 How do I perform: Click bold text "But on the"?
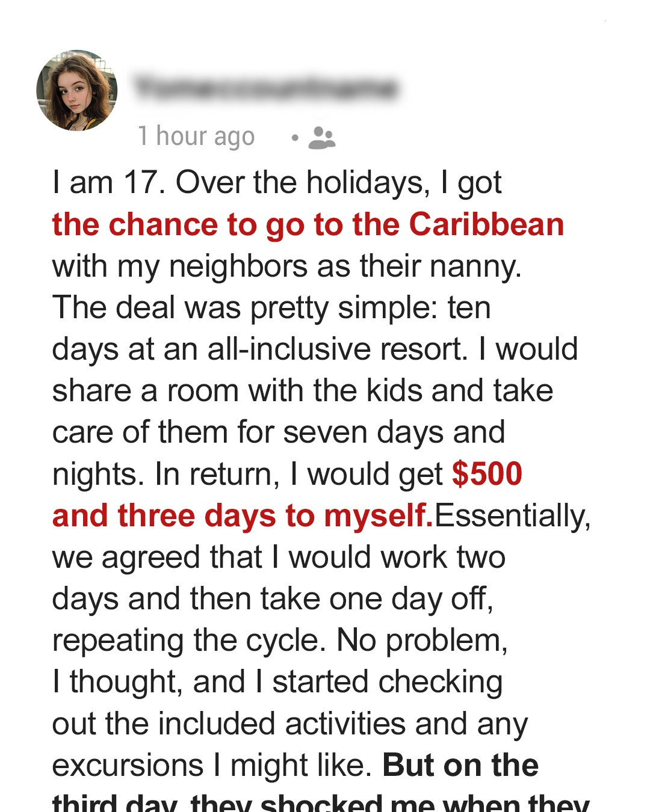click(460, 765)
